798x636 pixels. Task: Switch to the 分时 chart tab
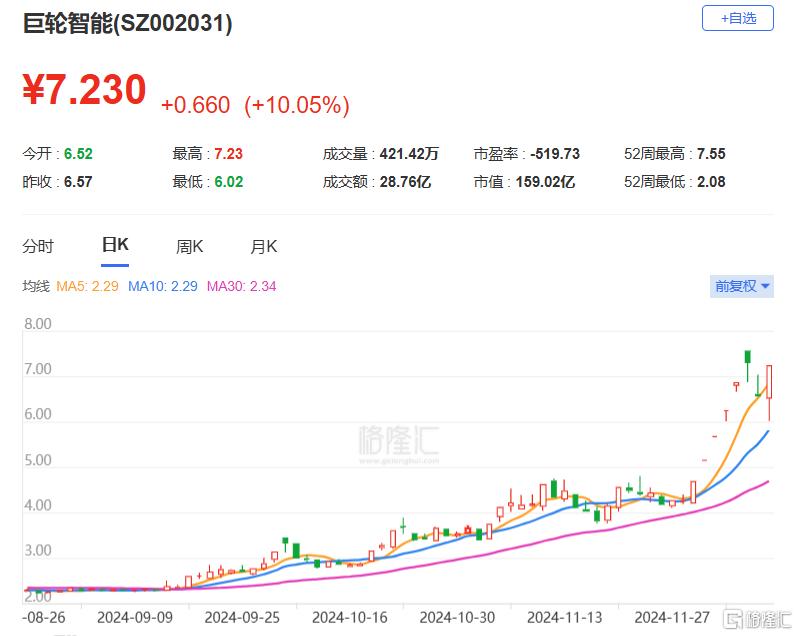click(x=38, y=247)
